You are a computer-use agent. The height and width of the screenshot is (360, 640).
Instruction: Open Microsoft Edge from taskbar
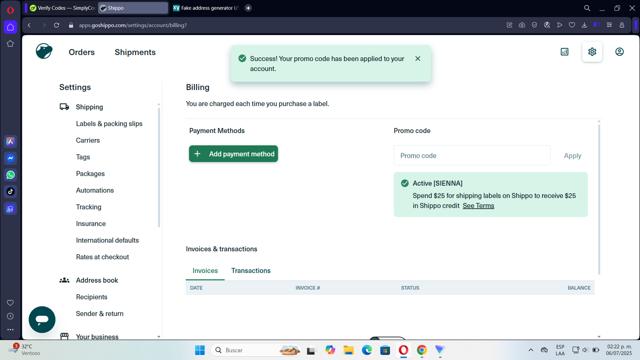[367, 350]
